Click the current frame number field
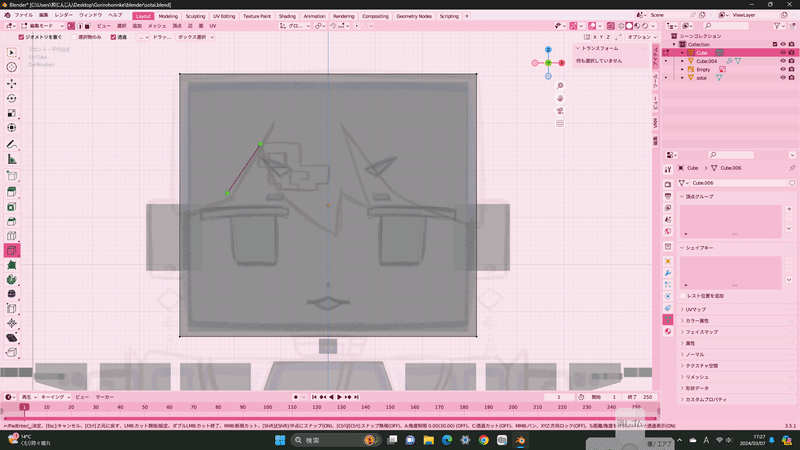 (x=559, y=397)
